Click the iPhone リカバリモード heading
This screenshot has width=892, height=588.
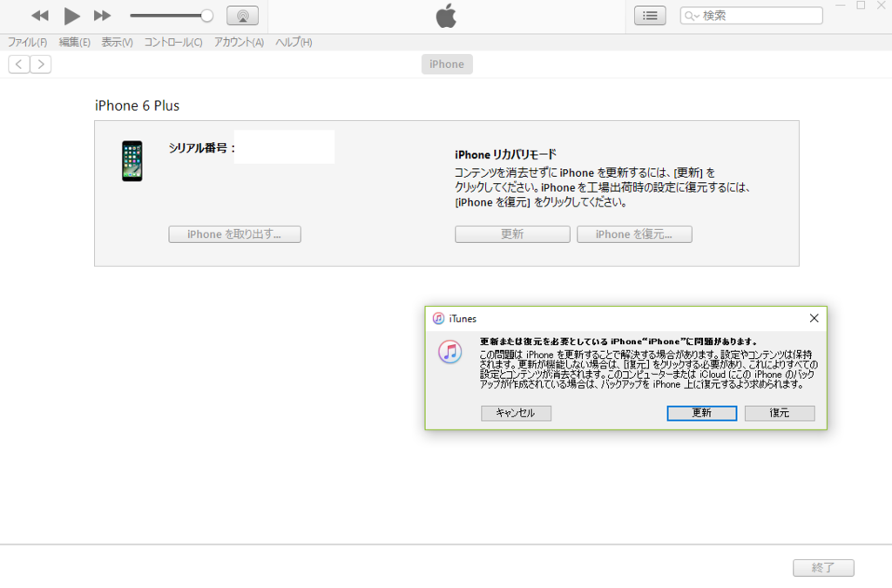506,155
